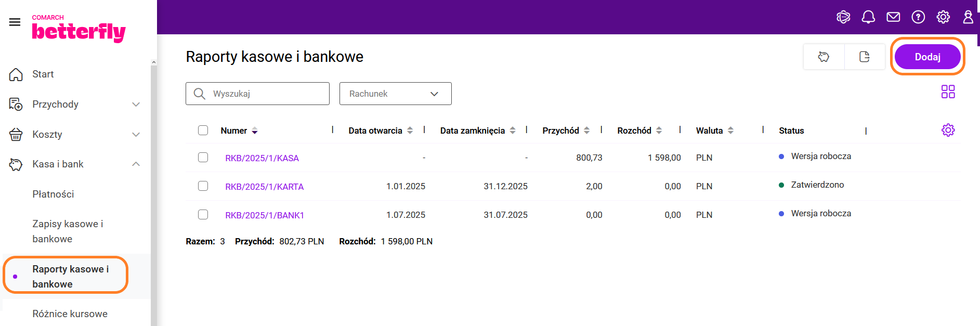Select checkbox for RKB/2025/1/KASA row

(x=203, y=158)
